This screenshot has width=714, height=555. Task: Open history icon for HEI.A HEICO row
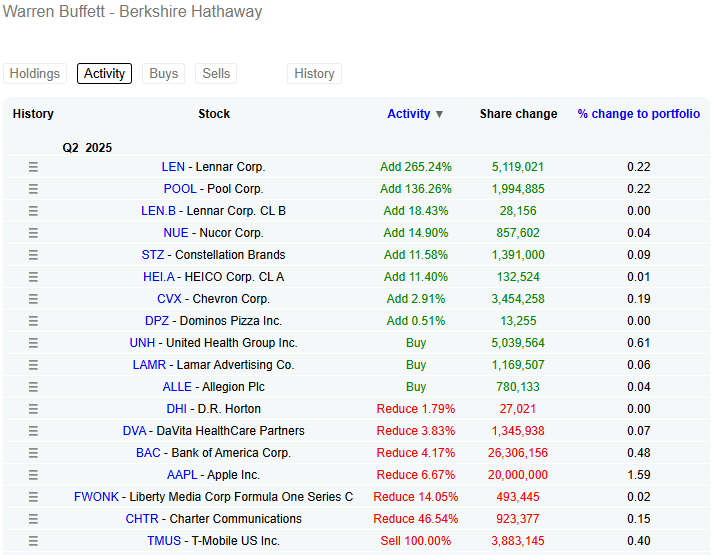[x=33, y=277]
